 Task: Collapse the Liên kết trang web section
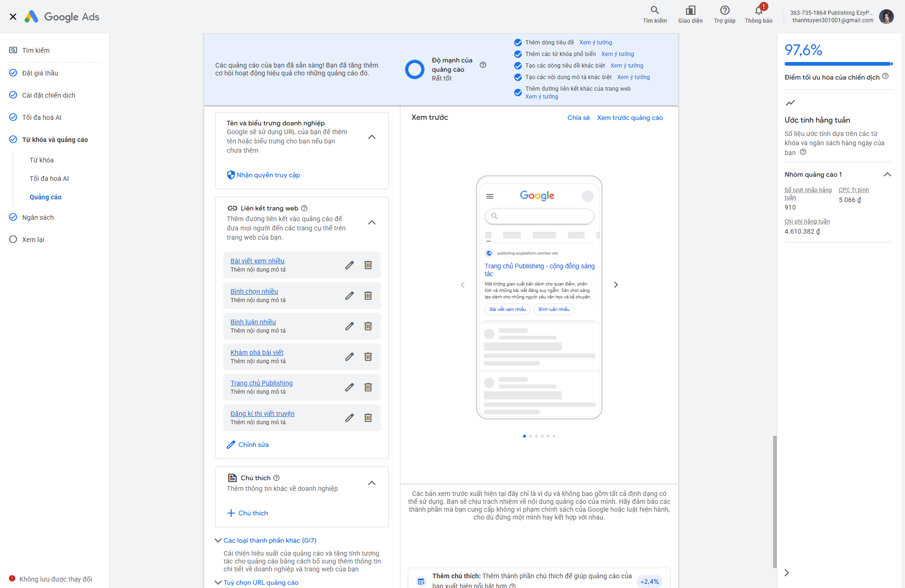click(x=372, y=223)
